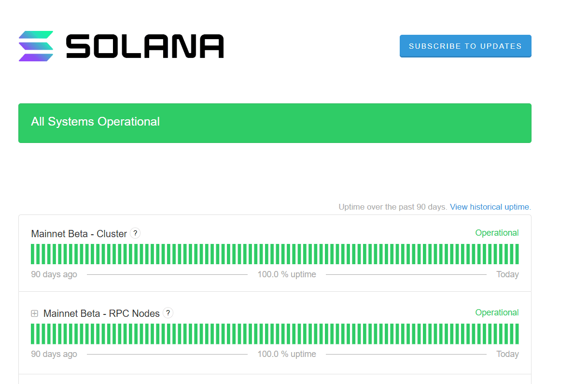Click Cluster's 100.0 % uptime text

[287, 274]
